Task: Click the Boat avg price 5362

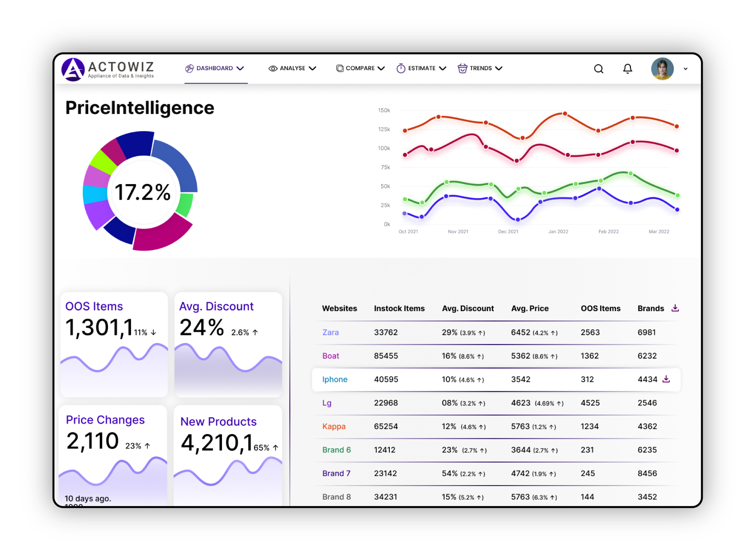Action: 521,356
